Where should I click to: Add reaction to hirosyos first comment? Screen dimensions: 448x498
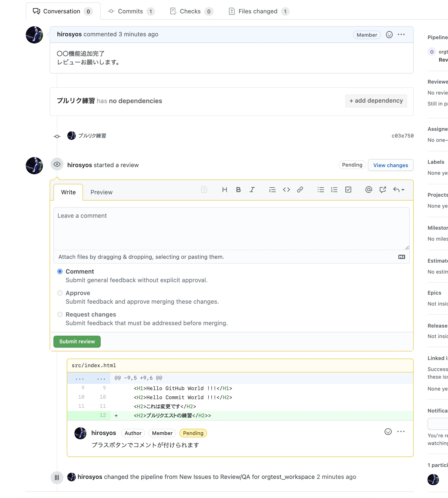(x=389, y=35)
